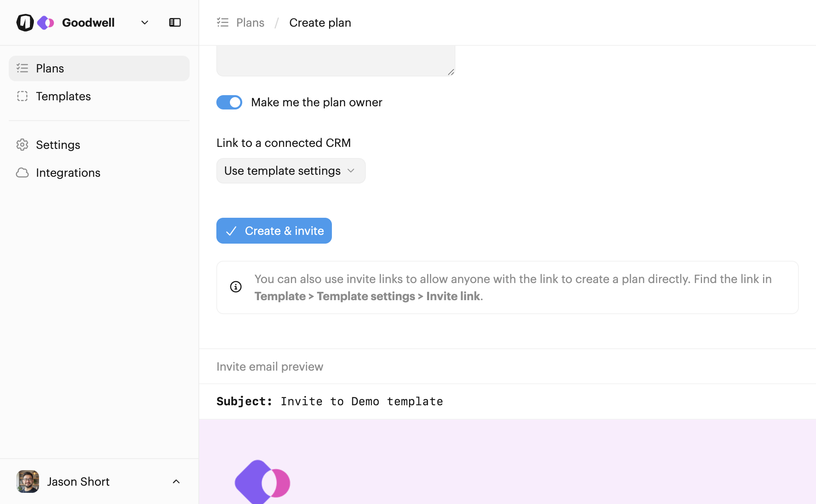Expand the Goodwell workspace chevron
816x504 pixels.
tap(145, 23)
